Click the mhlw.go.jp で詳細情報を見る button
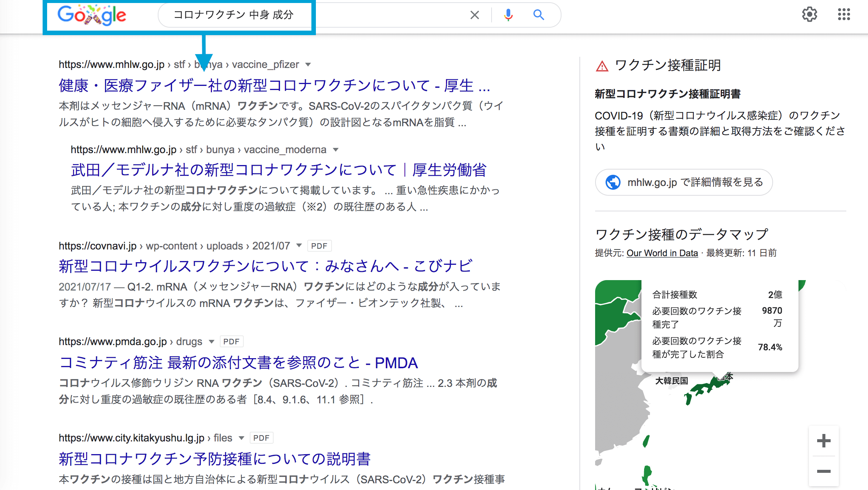This screenshot has height=490, width=868. tap(684, 182)
